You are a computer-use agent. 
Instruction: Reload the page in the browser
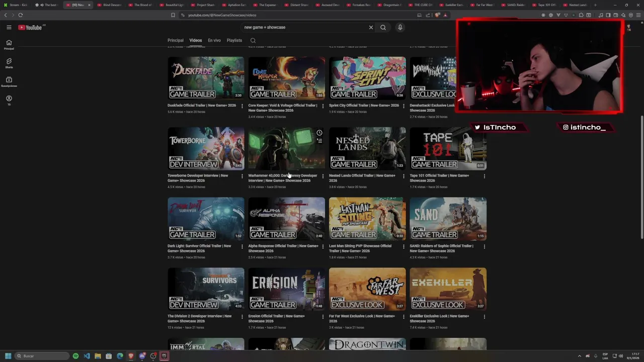tap(21, 15)
